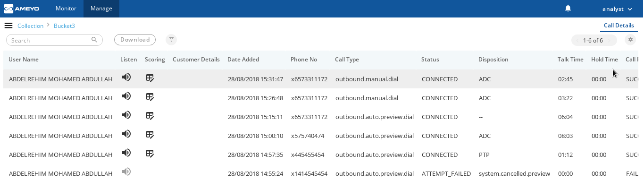Sort by Disposition column header

click(x=493, y=60)
